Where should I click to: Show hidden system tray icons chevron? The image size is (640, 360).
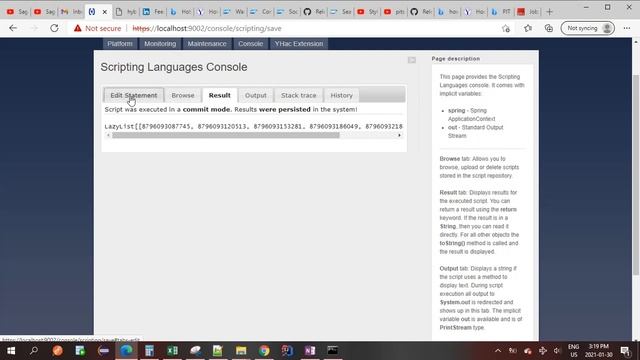point(498,351)
